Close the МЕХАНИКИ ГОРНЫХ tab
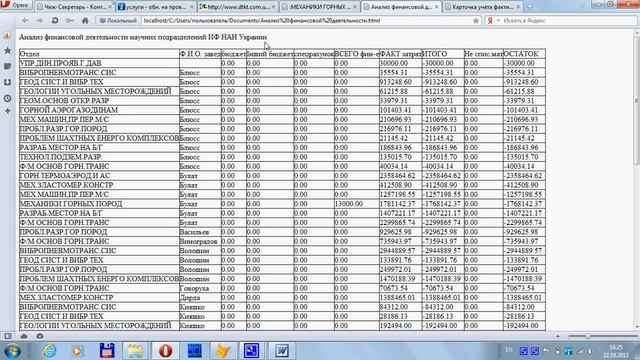The image size is (640, 360). pyautogui.click(x=355, y=7)
